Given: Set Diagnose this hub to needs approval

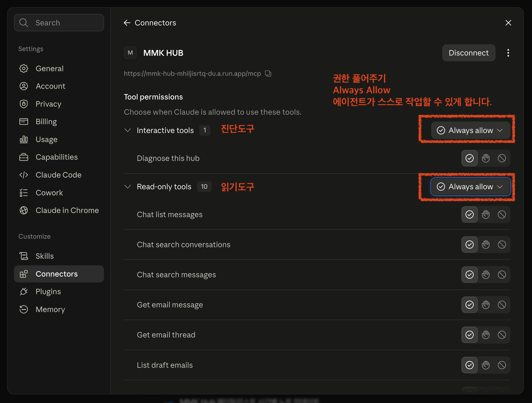Looking at the screenshot, I should pos(486,158).
